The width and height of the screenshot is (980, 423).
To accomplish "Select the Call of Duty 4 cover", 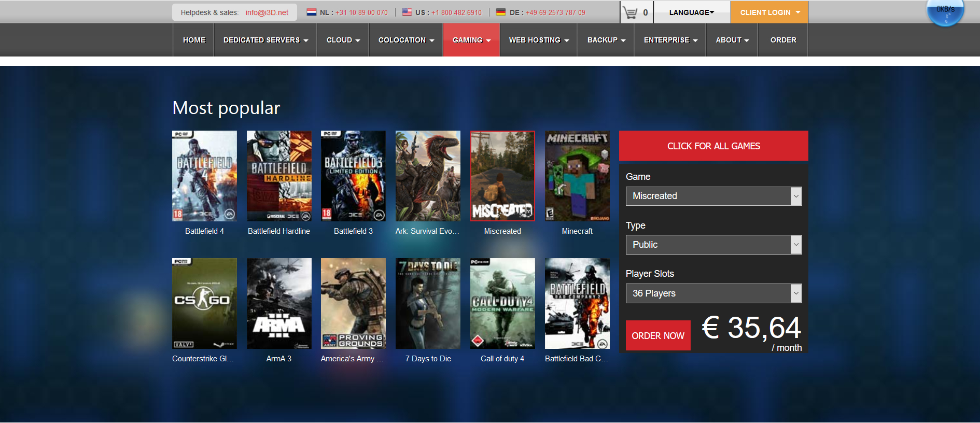I will point(502,303).
